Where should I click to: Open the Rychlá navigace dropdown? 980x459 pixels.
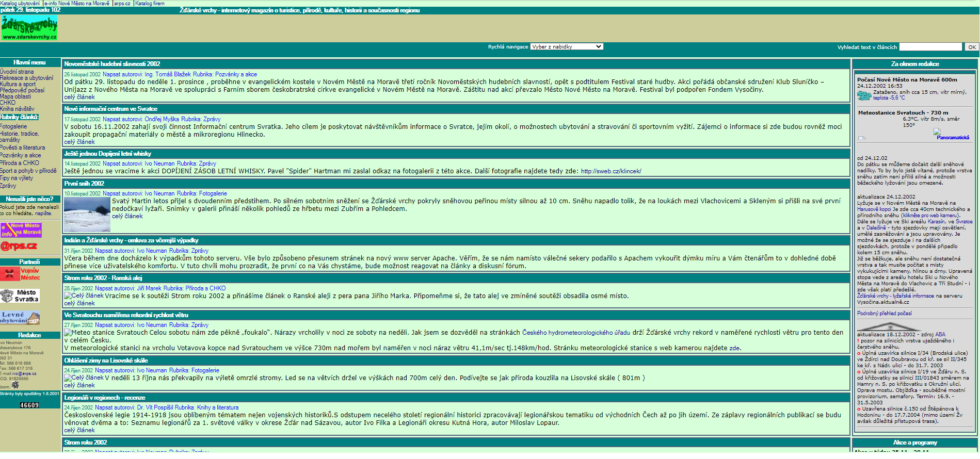(567, 46)
